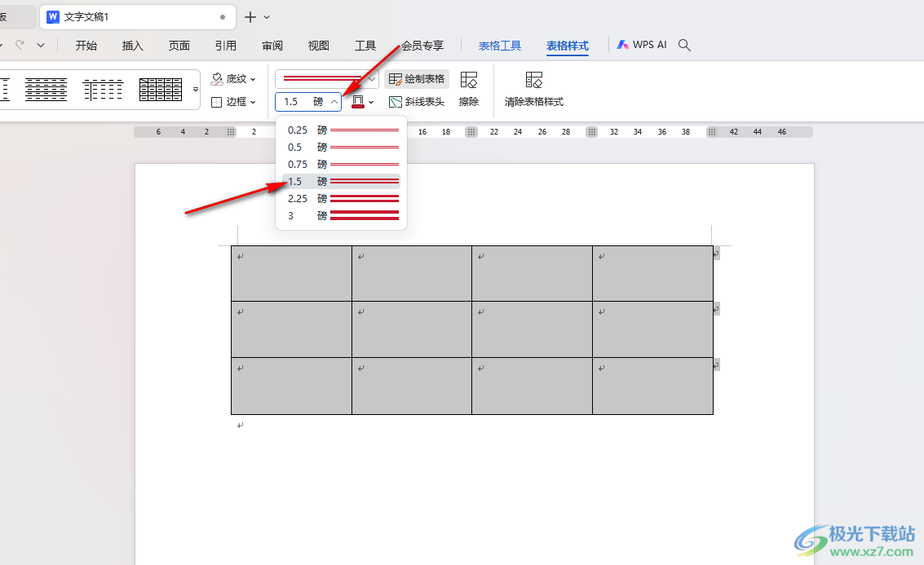This screenshot has width=924, height=565.
Task: Click the ruler column marker near 22
Action: click(471, 132)
